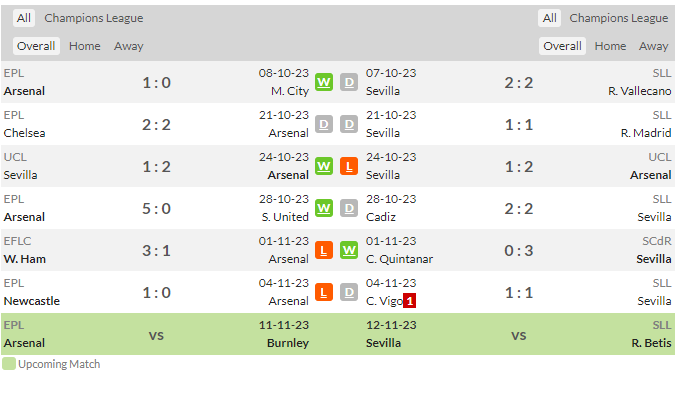
Task: Select the right Overall tab
Action: coord(562,46)
